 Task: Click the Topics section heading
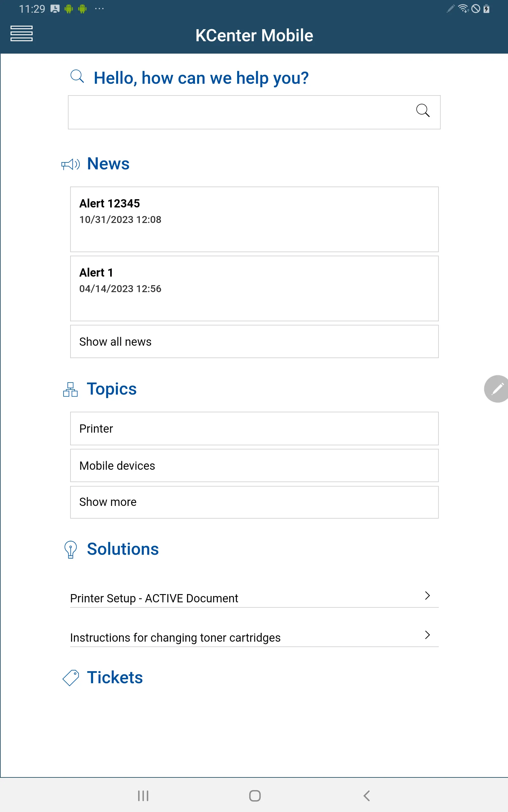[x=111, y=389]
